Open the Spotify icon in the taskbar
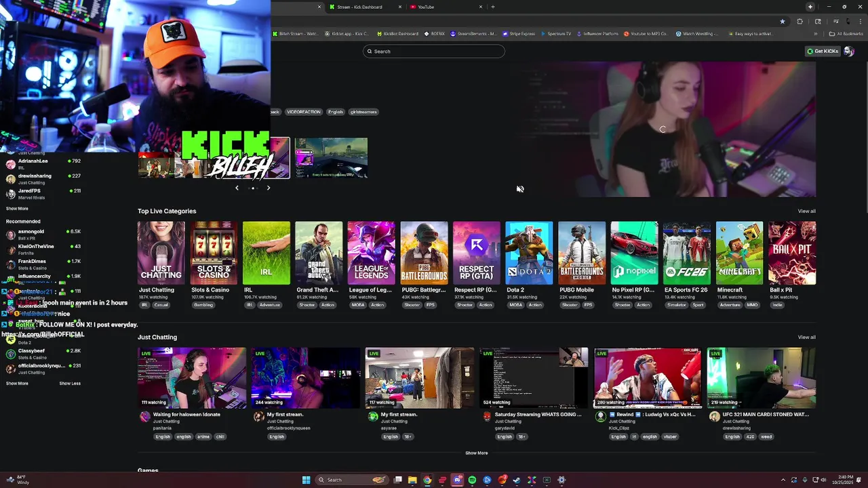This screenshot has width=868, height=488. click(x=472, y=480)
